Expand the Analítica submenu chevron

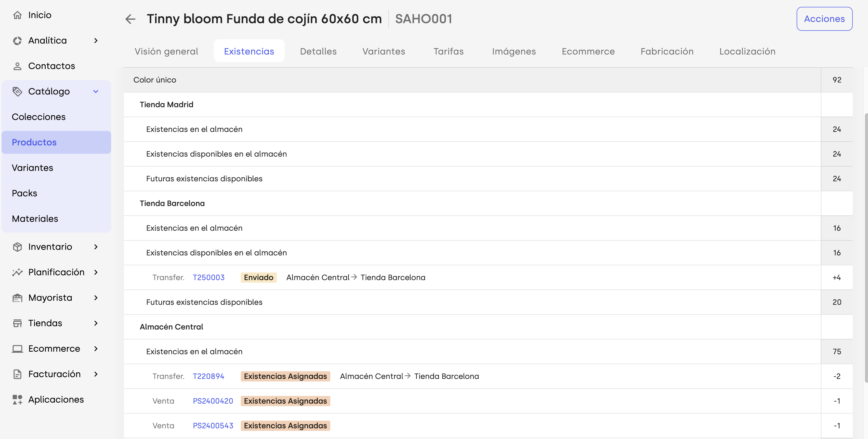tap(96, 41)
